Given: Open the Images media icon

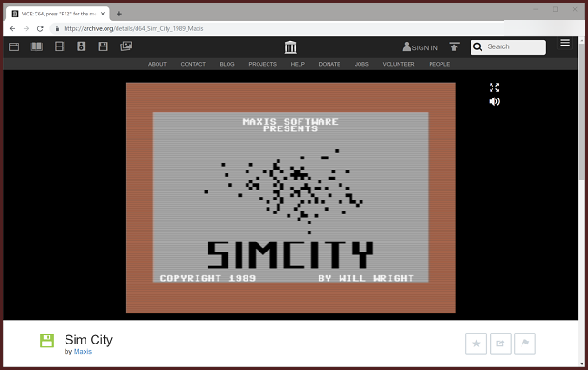Looking at the screenshot, I should 104,46.
